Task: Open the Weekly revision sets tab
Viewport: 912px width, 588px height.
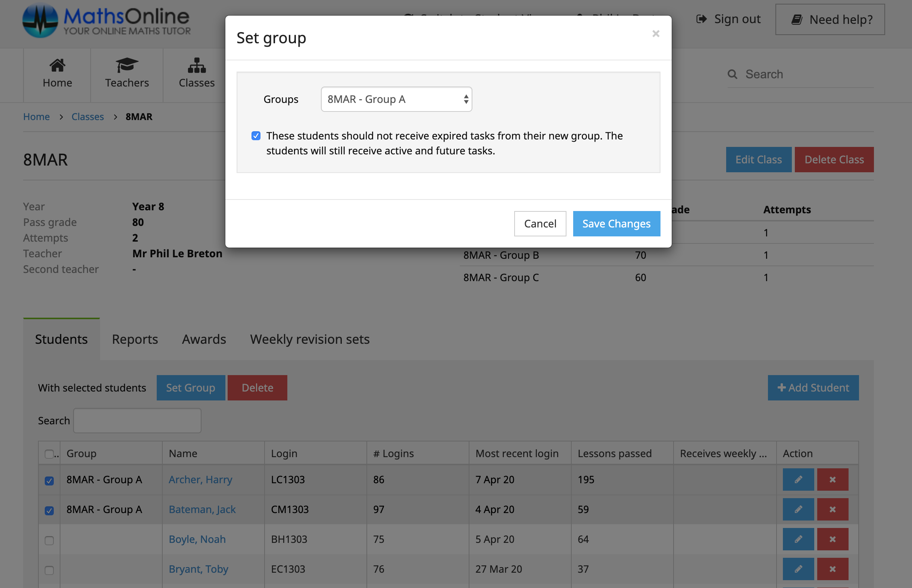Action: 309,339
